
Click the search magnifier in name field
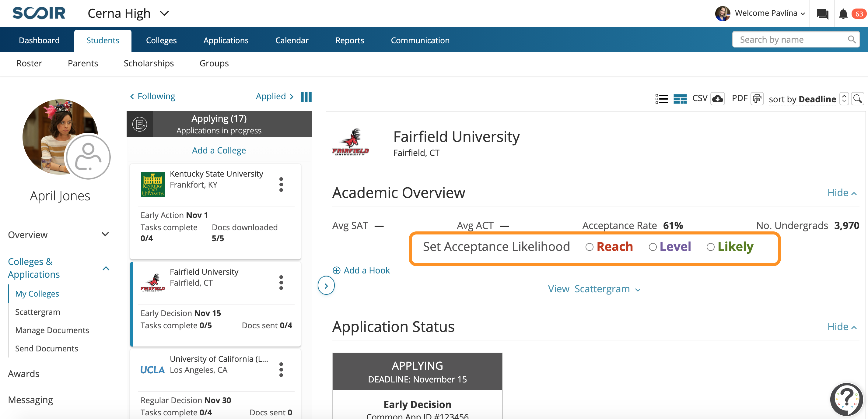pos(852,40)
